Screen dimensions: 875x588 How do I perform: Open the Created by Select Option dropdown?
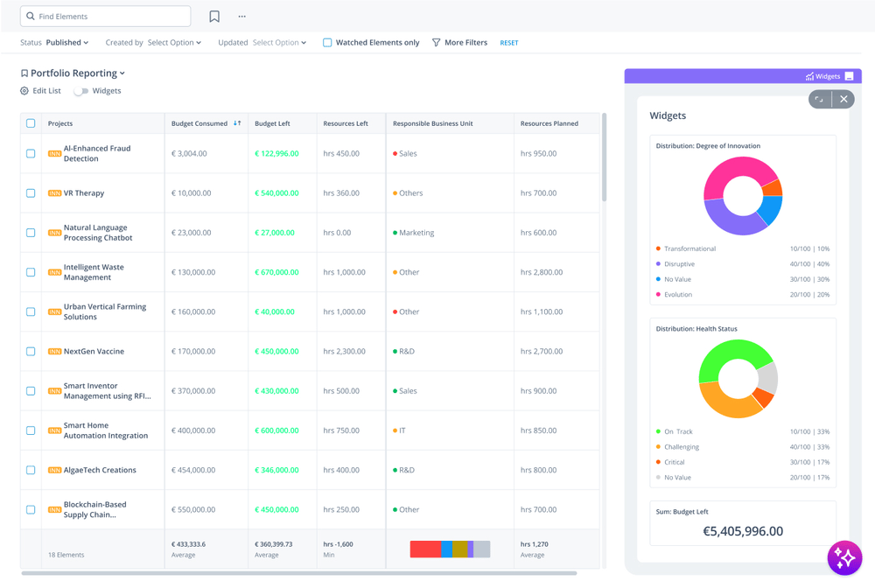coord(174,42)
